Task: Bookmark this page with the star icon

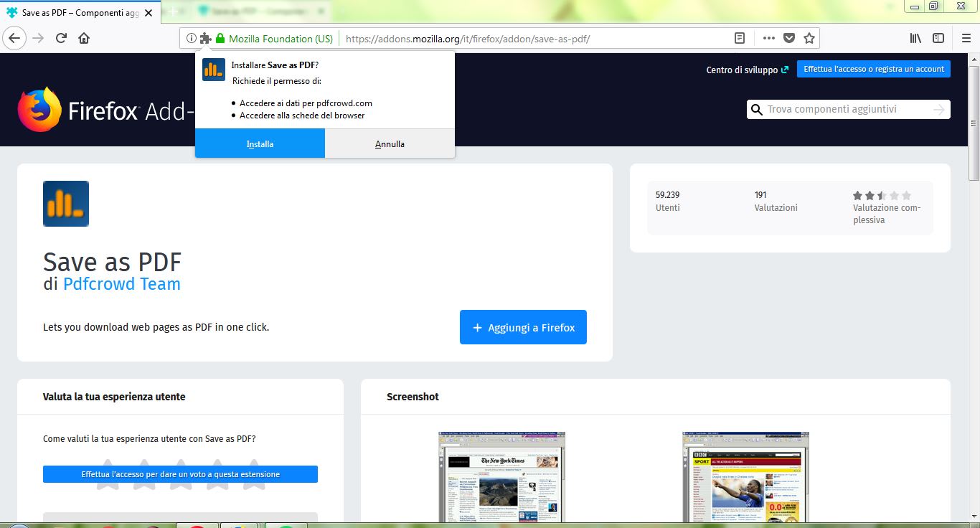Action: tap(809, 39)
